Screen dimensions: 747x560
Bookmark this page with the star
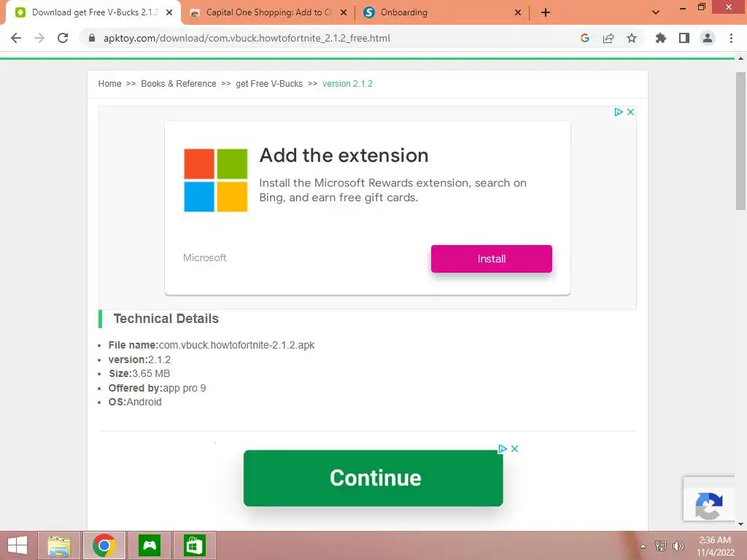tap(632, 38)
